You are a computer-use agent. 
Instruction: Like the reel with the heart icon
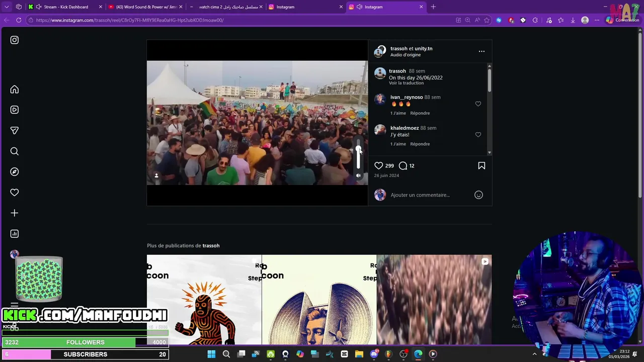click(x=379, y=165)
